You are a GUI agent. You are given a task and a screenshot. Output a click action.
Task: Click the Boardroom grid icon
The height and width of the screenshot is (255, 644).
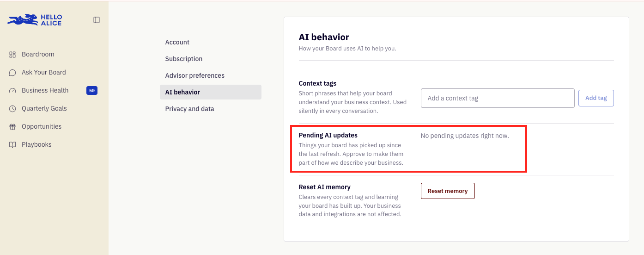pos(12,55)
